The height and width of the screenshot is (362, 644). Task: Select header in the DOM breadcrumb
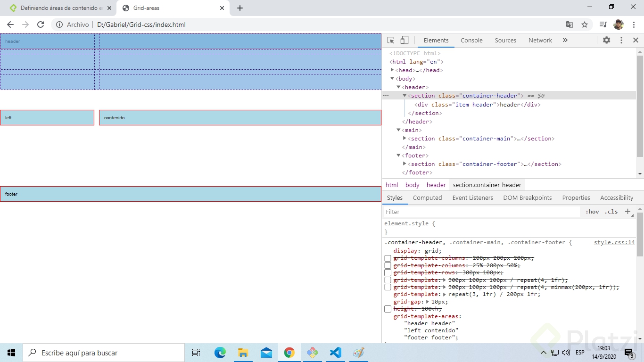click(436, 185)
